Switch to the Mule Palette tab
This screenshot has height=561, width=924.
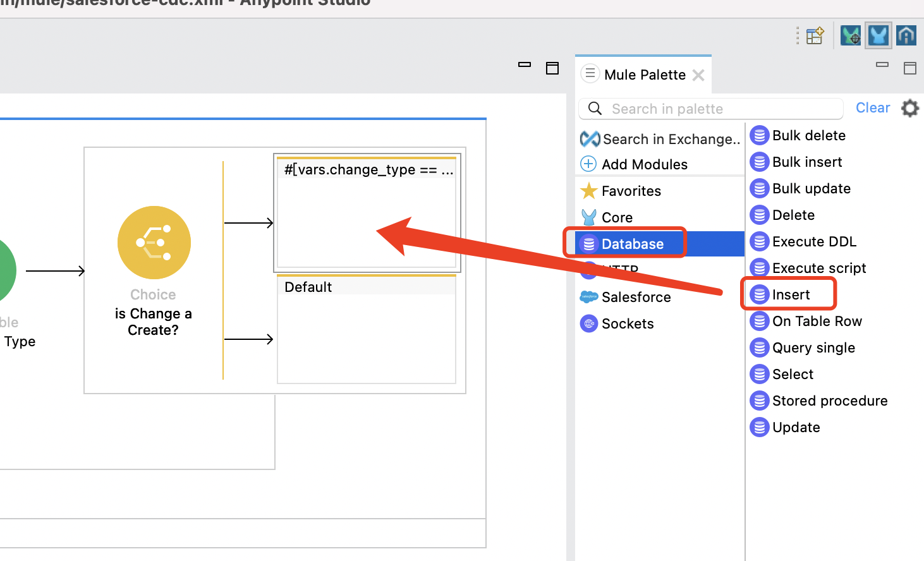point(645,75)
